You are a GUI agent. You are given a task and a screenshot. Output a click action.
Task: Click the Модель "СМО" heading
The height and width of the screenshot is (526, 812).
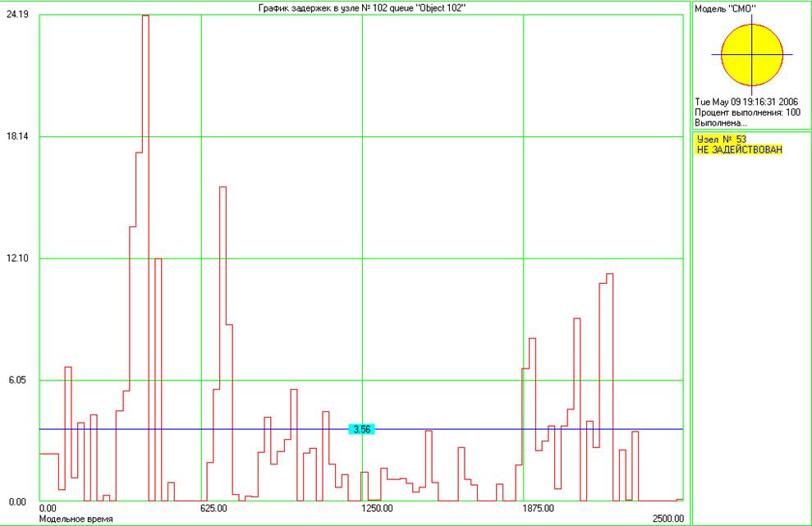(725, 8)
